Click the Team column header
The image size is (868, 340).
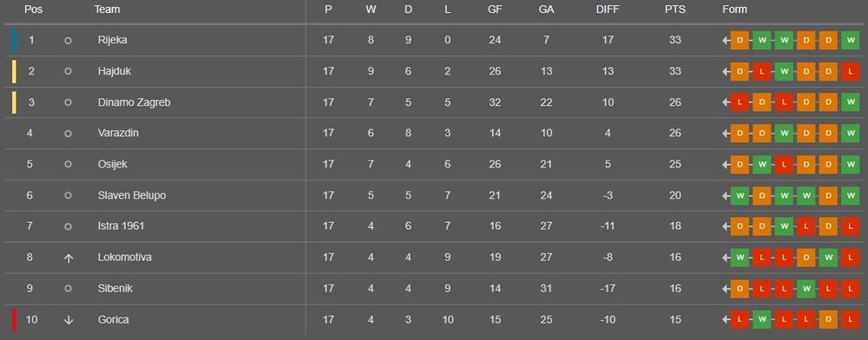pos(107,10)
